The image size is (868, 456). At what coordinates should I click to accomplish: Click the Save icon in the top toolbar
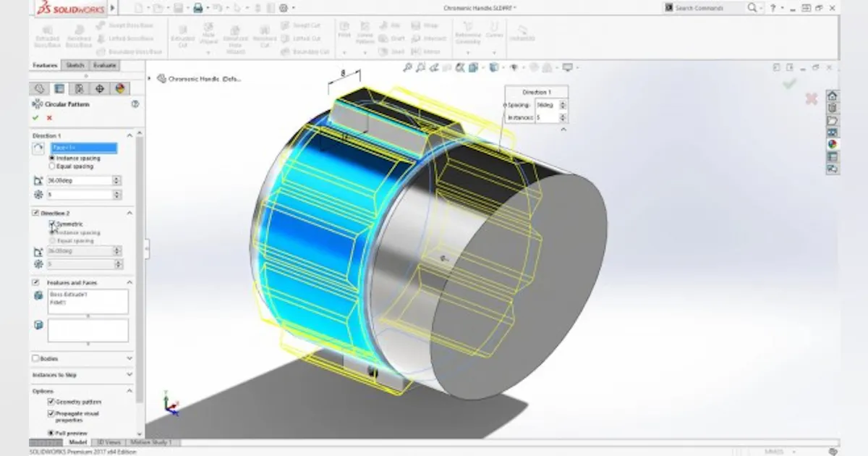coord(178,8)
